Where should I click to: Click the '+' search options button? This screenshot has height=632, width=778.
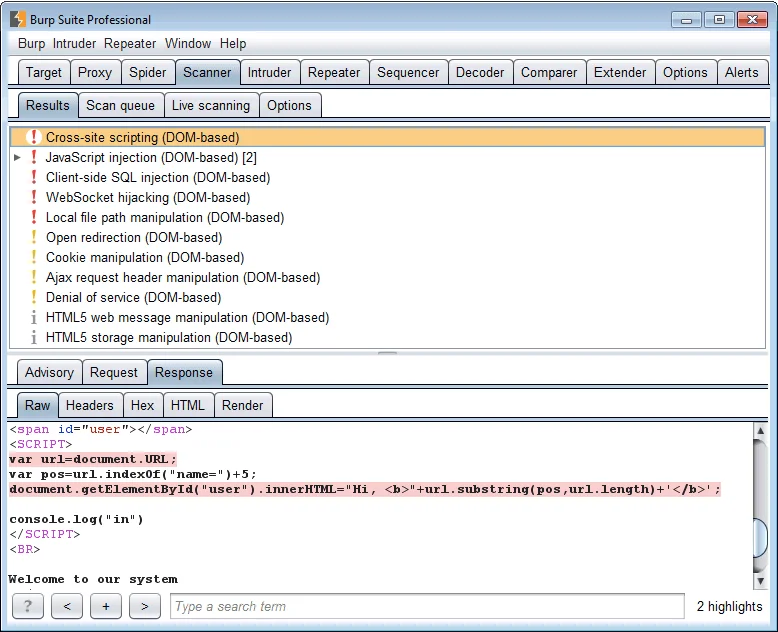[x=106, y=606]
